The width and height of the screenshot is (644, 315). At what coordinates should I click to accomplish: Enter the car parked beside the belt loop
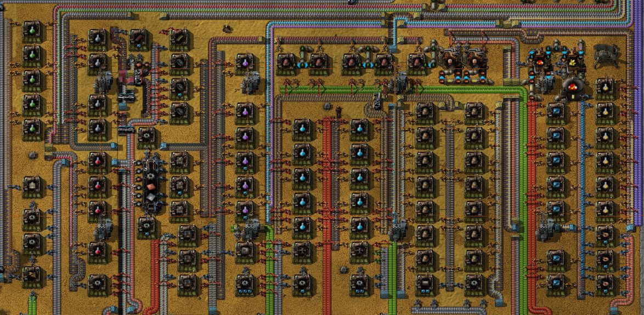(x=378, y=100)
